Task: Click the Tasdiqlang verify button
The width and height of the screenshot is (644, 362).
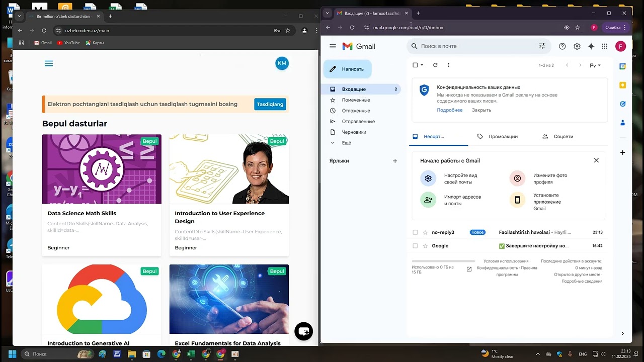Action: pyautogui.click(x=270, y=104)
